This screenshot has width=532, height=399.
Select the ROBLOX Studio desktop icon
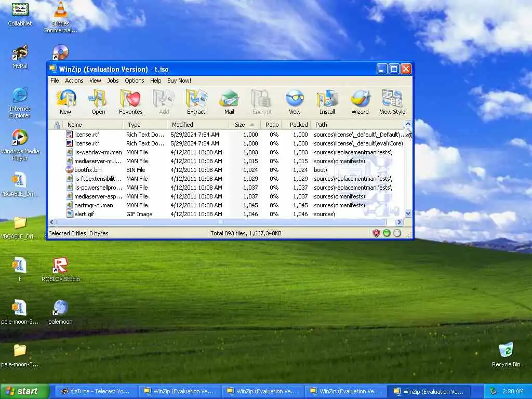[60, 270]
